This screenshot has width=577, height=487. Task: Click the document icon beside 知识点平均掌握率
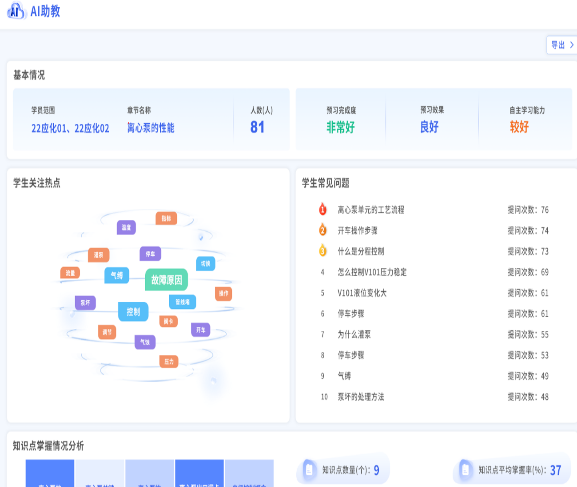(x=466, y=470)
